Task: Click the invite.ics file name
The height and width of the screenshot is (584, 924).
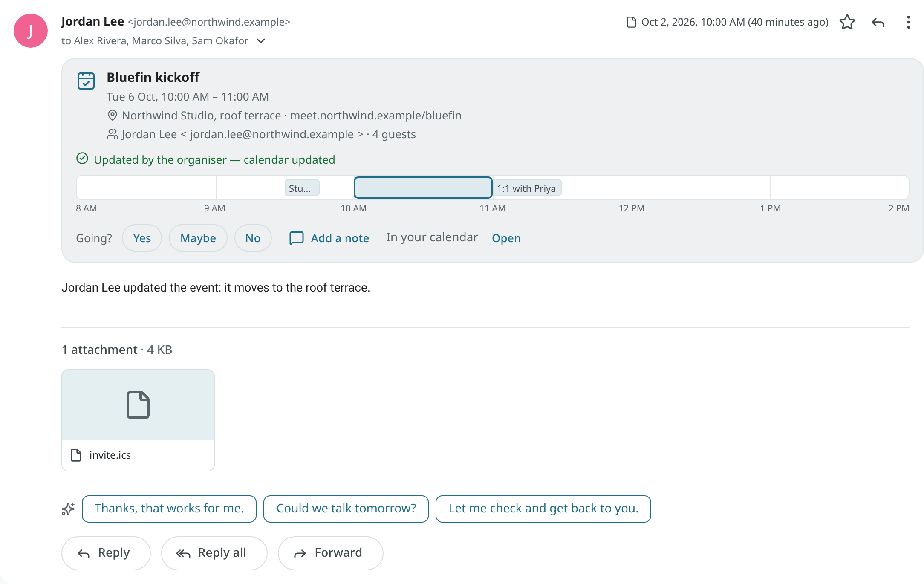Action: click(110, 455)
